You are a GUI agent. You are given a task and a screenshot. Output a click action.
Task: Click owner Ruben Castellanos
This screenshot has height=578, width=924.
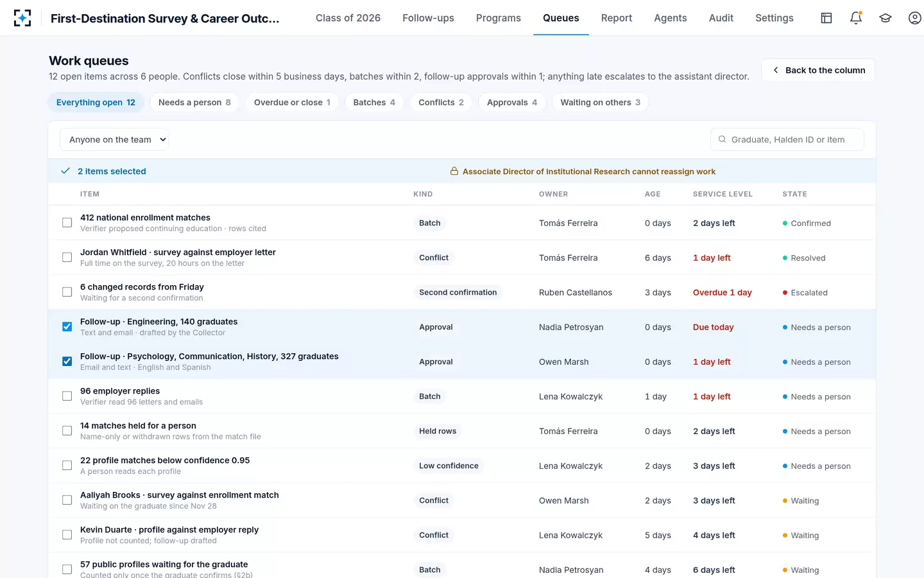(x=576, y=292)
